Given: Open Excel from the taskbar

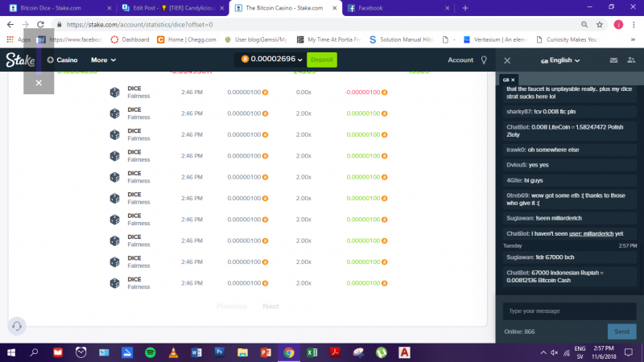Looking at the screenshot, I should (312, 352).
